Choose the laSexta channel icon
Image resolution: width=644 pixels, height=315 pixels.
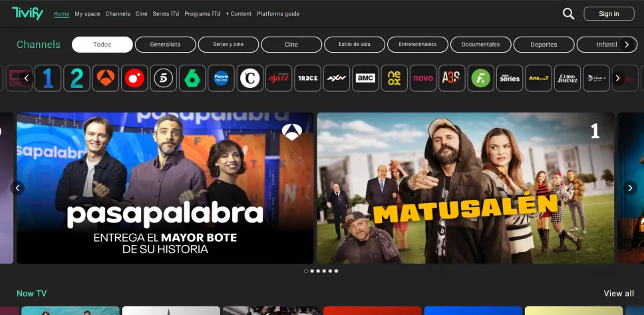pyautogui.click(x=192, y=78)
